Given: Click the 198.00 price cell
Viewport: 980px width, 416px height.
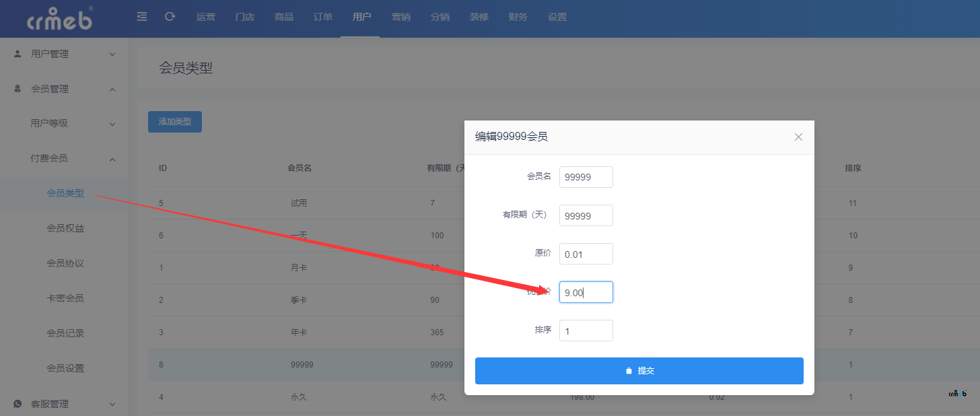Looking at the screenshot, I should click(x=581, y=397).
